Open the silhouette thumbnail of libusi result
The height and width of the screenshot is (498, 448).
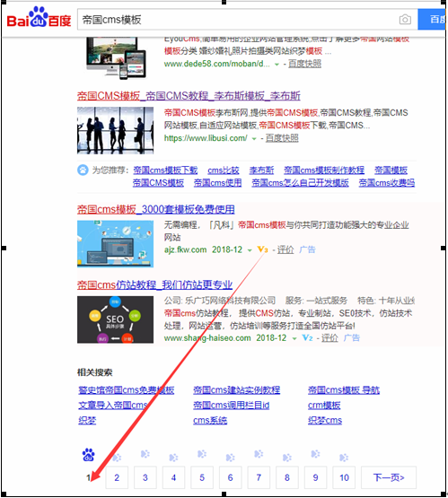115,130
